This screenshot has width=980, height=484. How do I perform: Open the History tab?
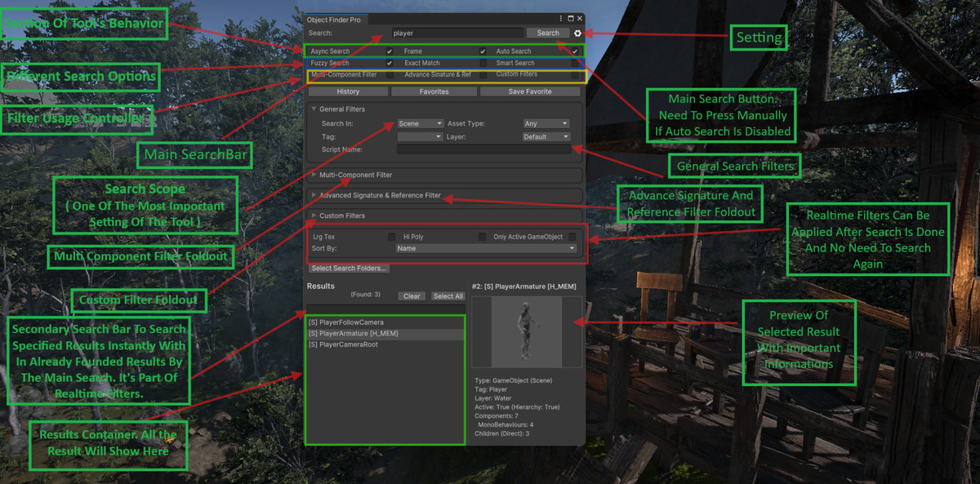(348, 91)
